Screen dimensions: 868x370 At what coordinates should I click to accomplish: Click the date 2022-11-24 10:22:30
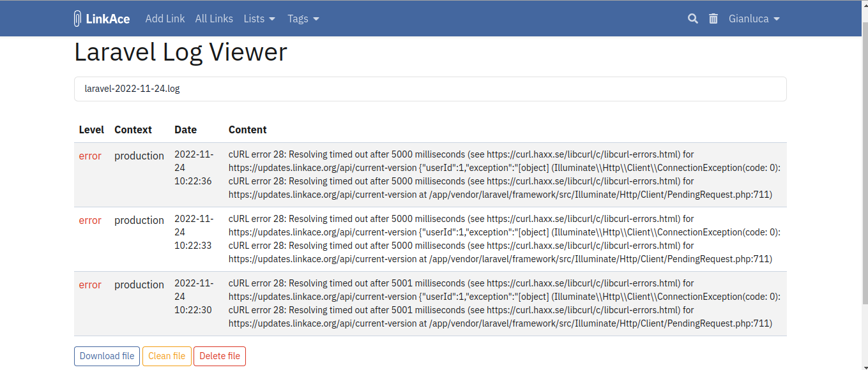pos(194,297)
